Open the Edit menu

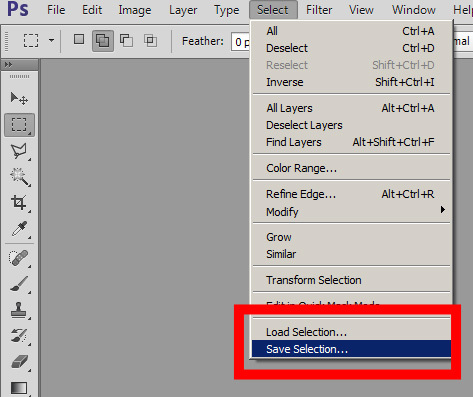point(92,10)
